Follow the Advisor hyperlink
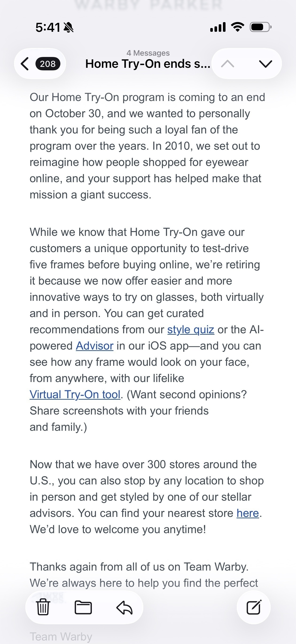296x644 pixels. click(x=95, y=346)
